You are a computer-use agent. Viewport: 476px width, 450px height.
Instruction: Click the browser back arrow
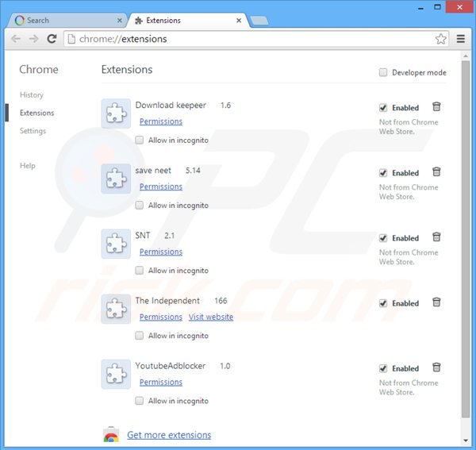(x=16, y=39)
